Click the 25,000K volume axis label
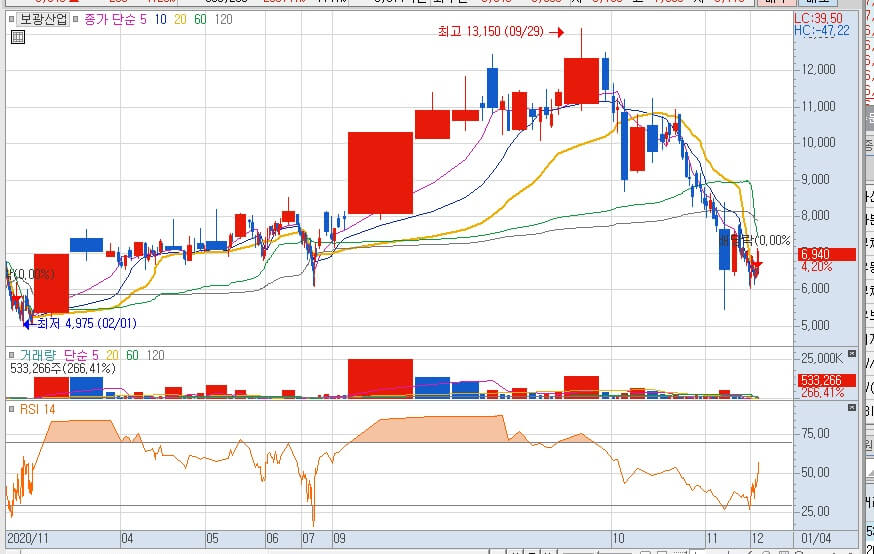Image resolution: width=874 pixels, height=554 pixels. (822, 358)
